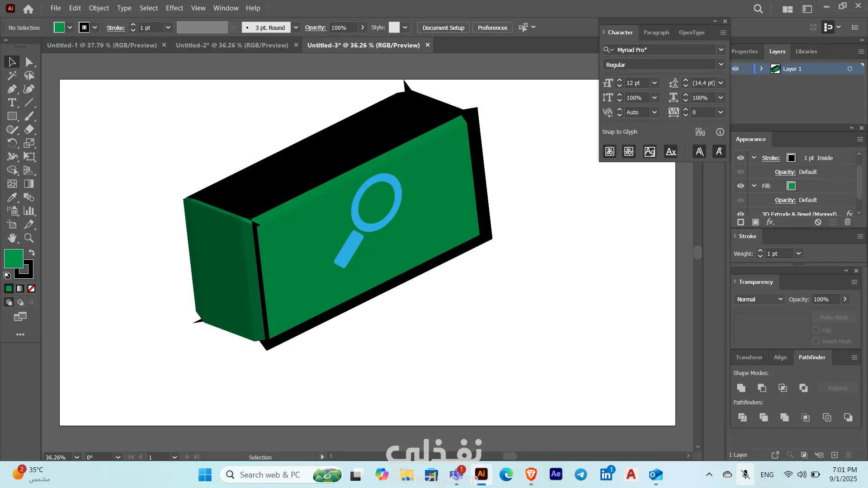Switch to Untitled-2 document tab
The width and height of the screenshot is (868, 488).
[231, 45]
